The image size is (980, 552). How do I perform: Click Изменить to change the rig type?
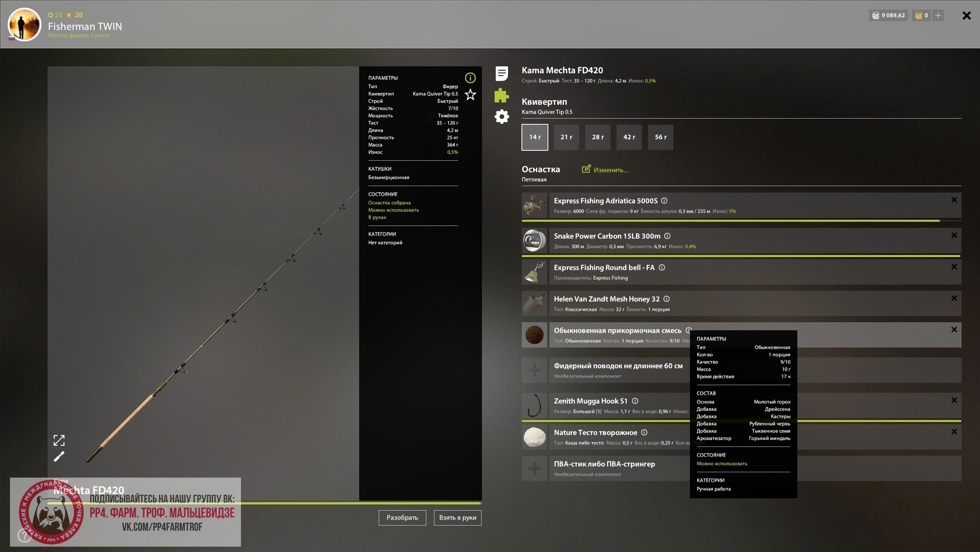click(611, 170)
